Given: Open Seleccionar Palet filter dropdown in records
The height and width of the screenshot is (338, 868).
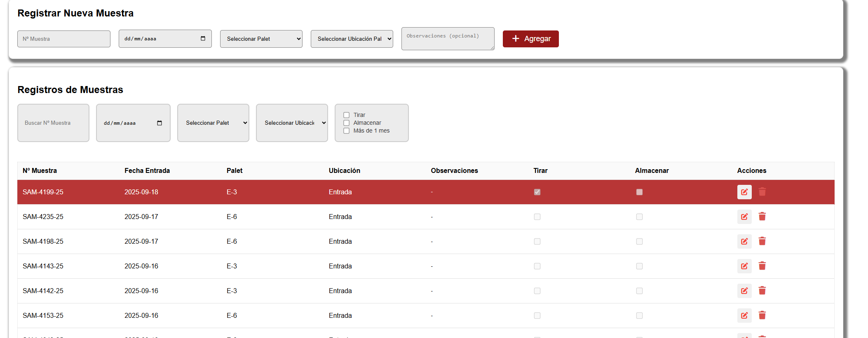Looking at the screenshot, I should 213,123.
